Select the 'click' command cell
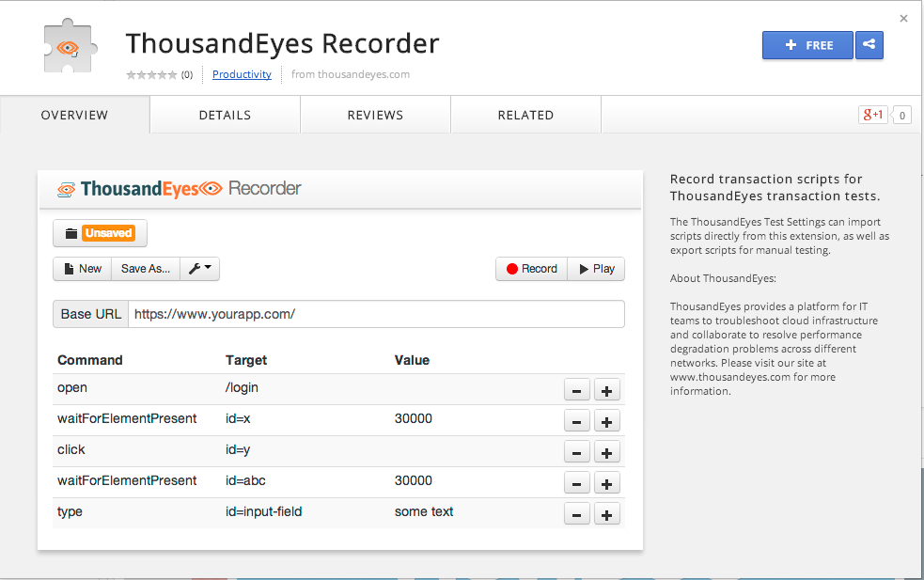 click(71, 449)
